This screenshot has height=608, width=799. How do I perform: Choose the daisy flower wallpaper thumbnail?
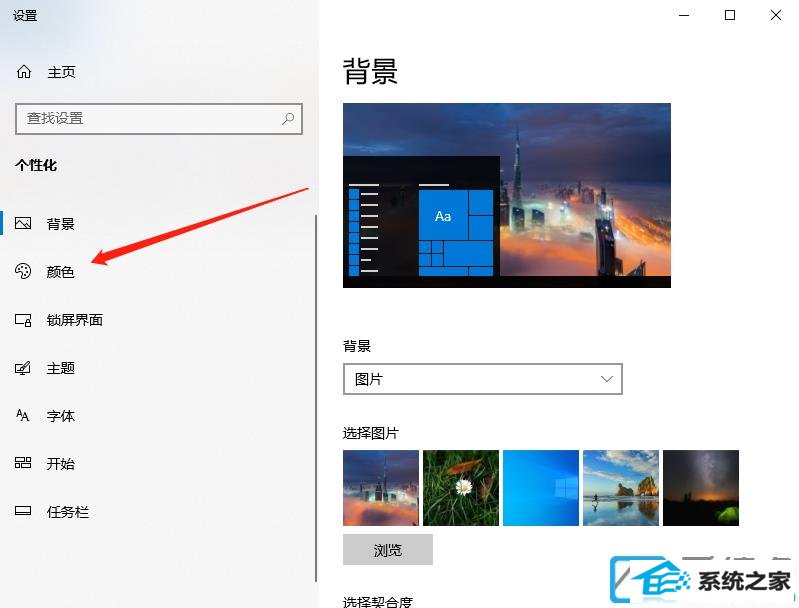tap(461, 488)
